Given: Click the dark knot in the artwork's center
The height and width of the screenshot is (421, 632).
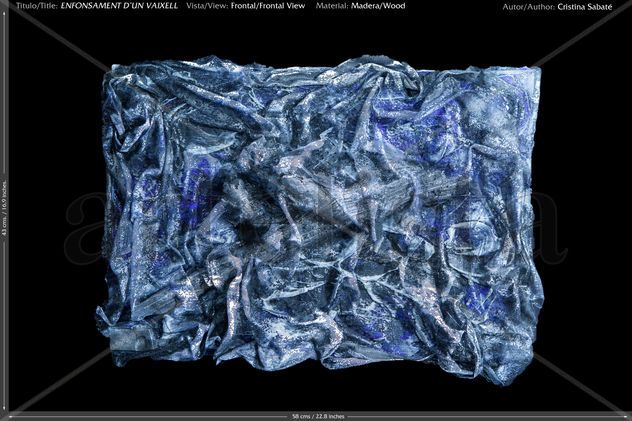Looking at the screenshot, I should (248, 230).
